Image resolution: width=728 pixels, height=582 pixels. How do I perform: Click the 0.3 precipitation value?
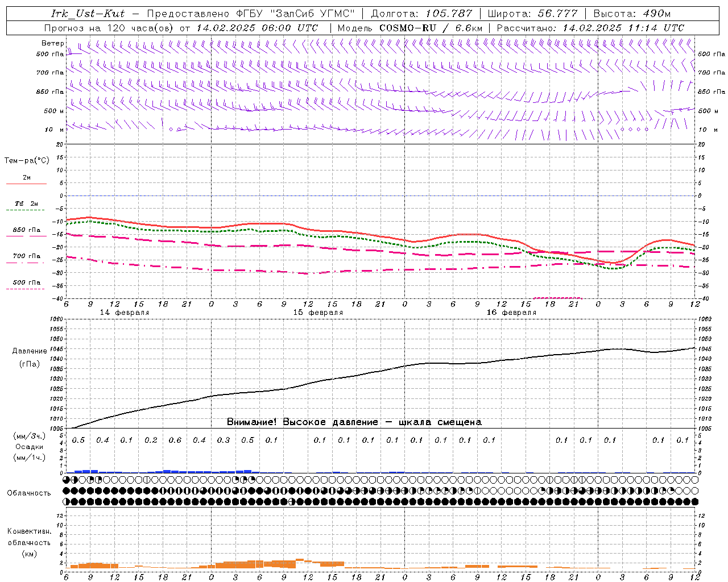point(224,440)
